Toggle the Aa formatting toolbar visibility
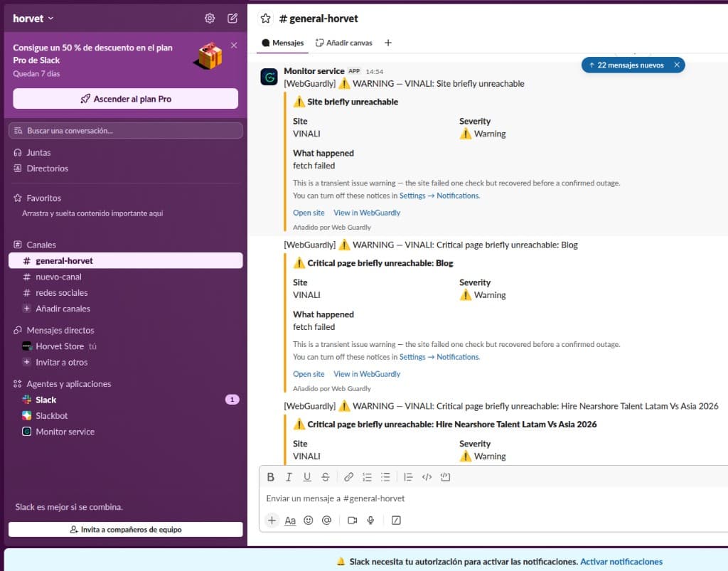The image size is (728, 571). (x=290, y=521)
